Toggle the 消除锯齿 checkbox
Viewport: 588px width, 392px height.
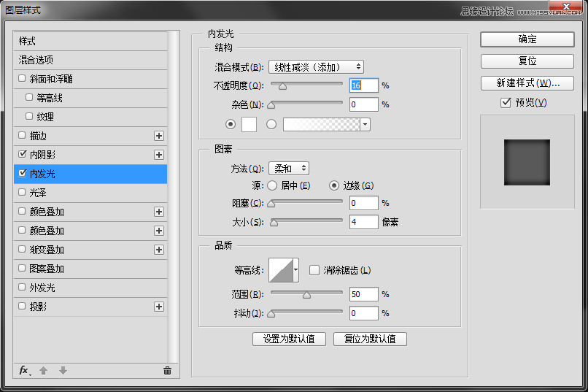click(314, 270)
